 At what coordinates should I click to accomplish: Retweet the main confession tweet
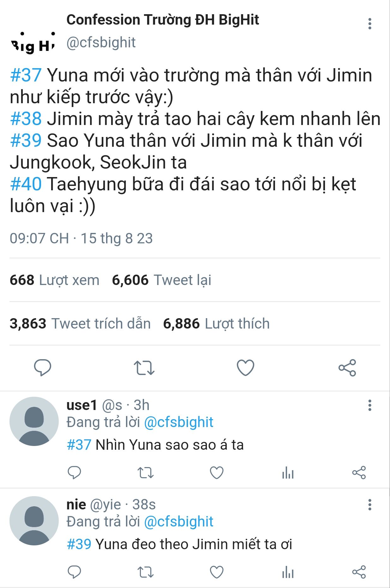[x=144, y=368]
